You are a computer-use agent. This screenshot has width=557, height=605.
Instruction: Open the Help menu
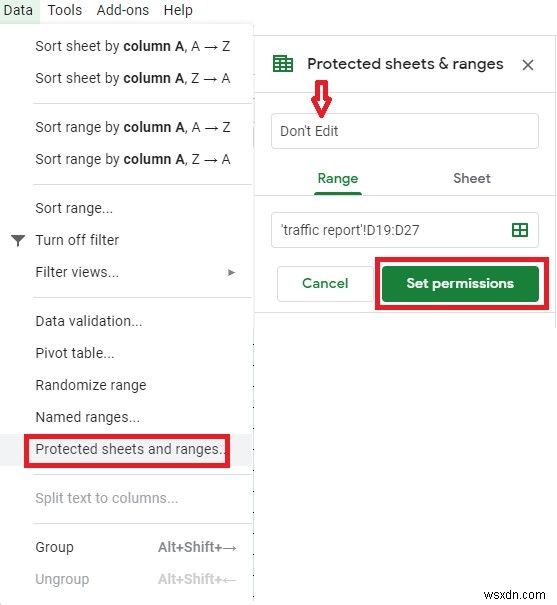pos(178,10)
